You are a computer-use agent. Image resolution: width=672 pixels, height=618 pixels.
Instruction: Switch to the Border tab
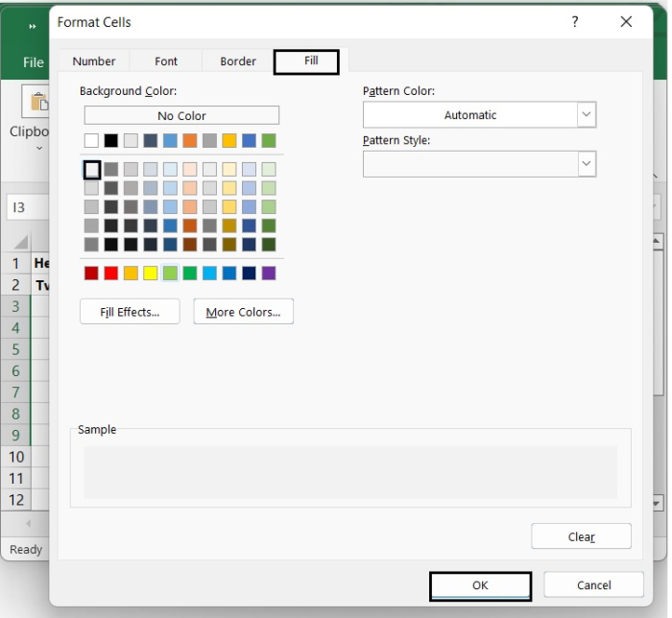click(238, 61)
